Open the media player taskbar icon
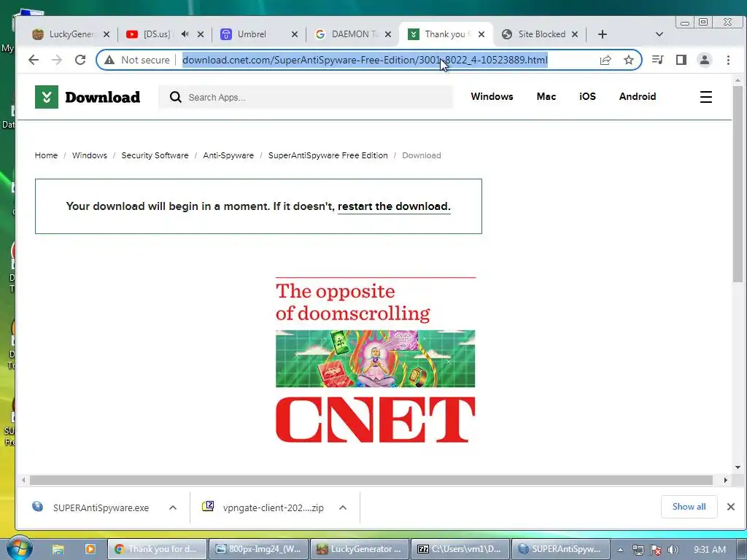The width and height of the screenshot is (747, 560). point(90,549)
